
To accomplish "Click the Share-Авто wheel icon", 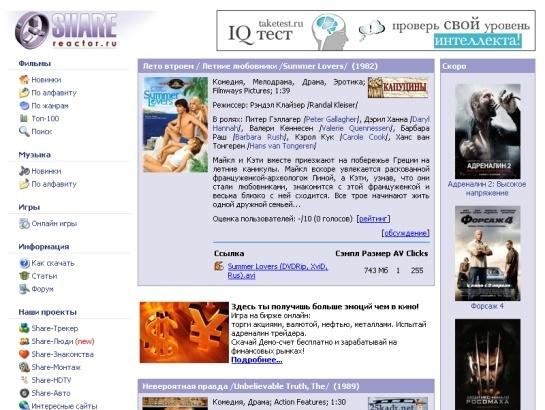I will point(24,393).
